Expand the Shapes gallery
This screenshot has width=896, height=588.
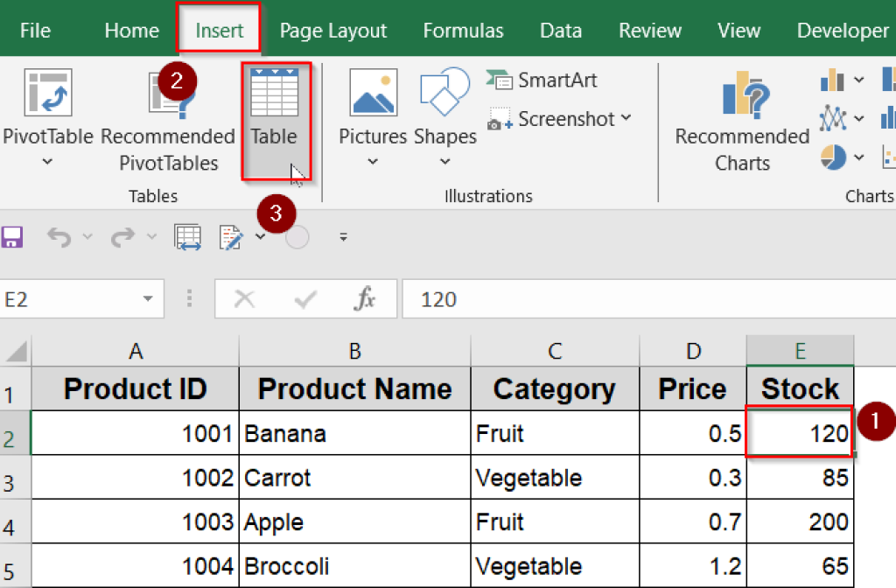tap(444, 161)
